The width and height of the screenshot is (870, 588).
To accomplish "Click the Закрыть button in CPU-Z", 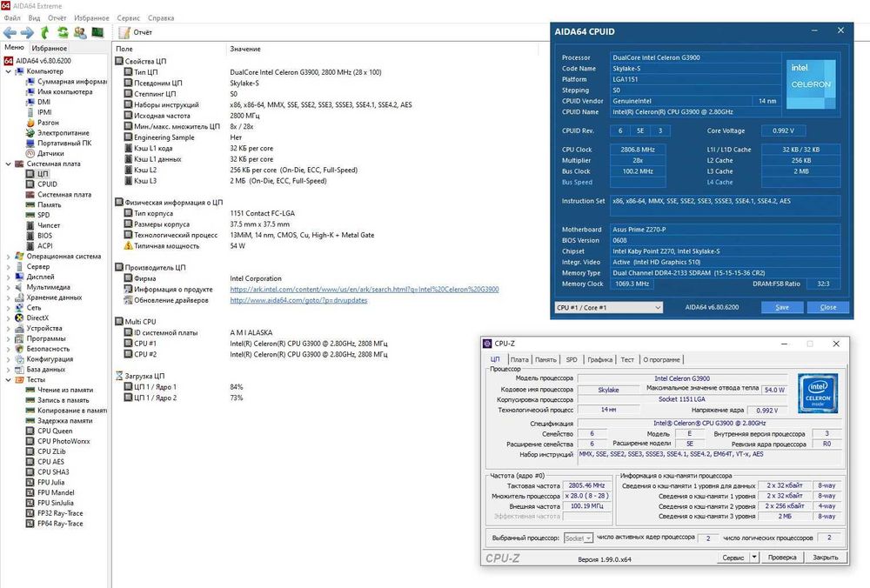I will pos(825,557).
